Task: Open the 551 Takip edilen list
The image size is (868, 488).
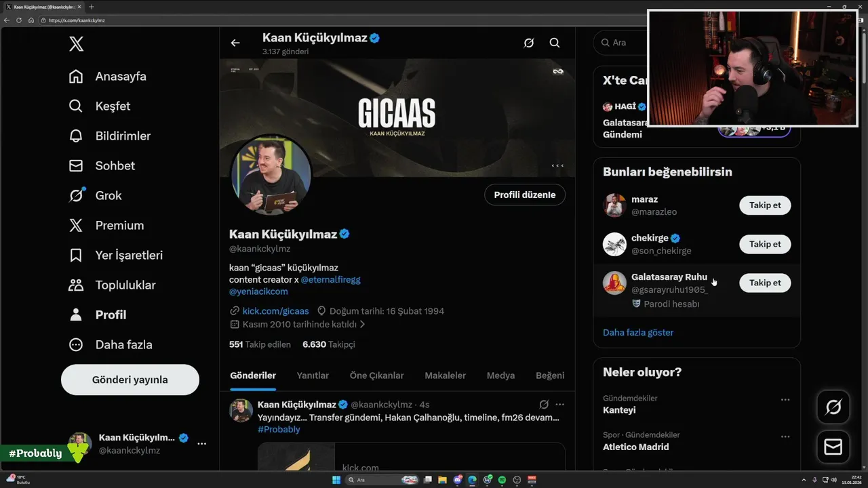Action: coord(260,344)
